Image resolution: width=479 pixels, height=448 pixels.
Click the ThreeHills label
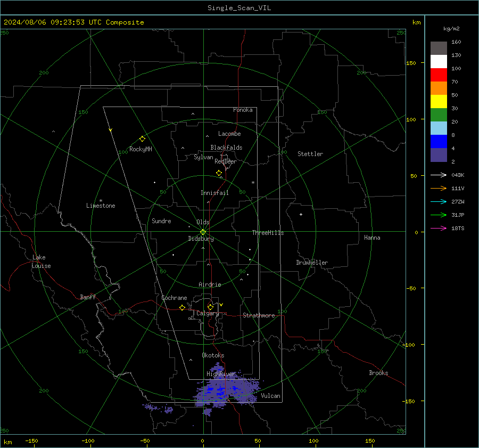coord(268,233)
